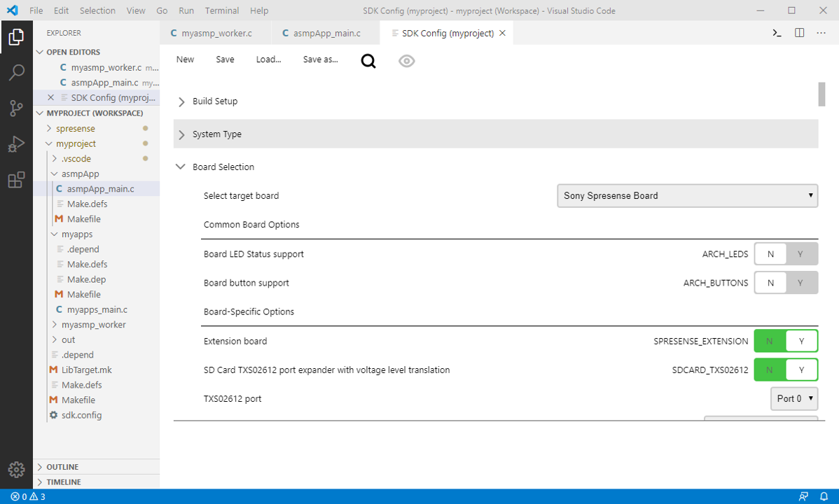Image resolution: width=839 pixels, height=504 pixels.
Task: Click Load... in SDK Config toolbar
Action: click(269, 59)
